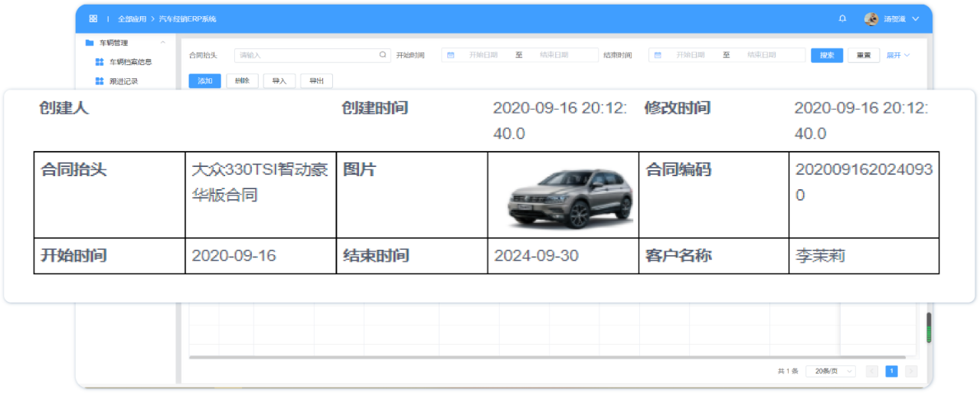Click the contract title 大众330TSI智动豪华版合同

click(x=260, y=182)
